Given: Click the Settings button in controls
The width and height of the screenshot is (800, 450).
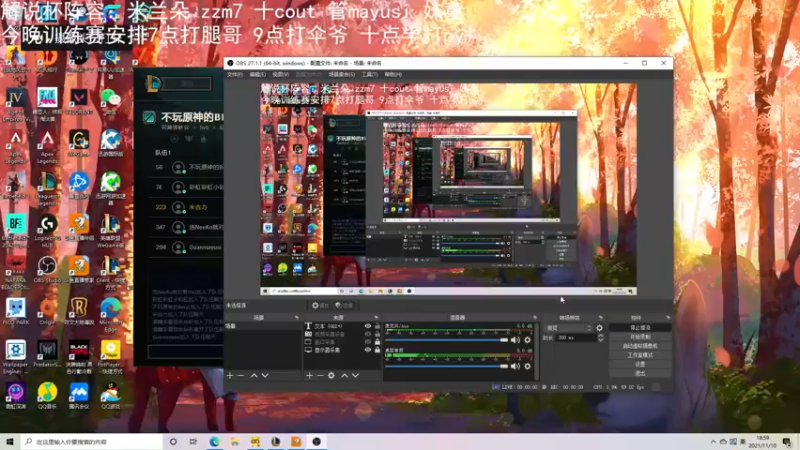Looking at the screenshot, I should [x=640, y=364].
